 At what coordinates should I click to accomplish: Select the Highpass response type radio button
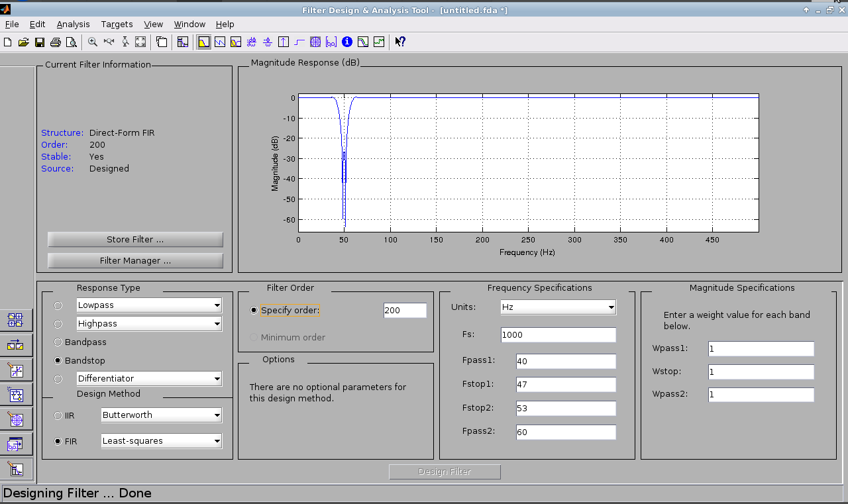click(x=58, y=324)
